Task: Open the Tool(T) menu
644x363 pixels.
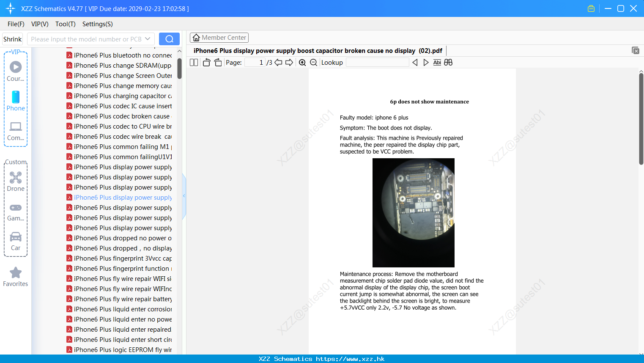Action: point(66,24)
